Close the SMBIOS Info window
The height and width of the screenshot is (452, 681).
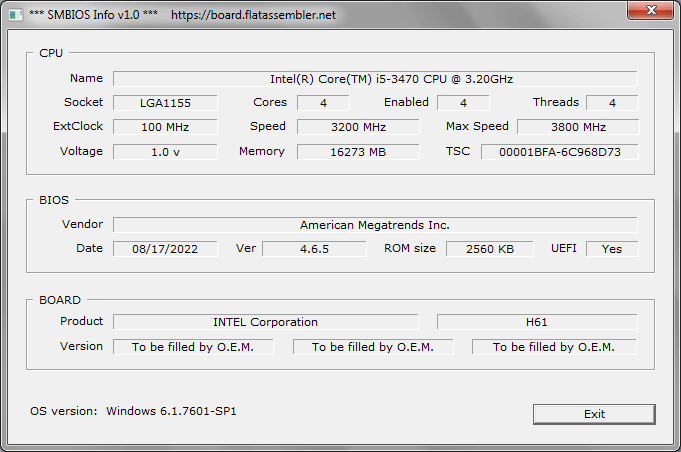(650, 10)
